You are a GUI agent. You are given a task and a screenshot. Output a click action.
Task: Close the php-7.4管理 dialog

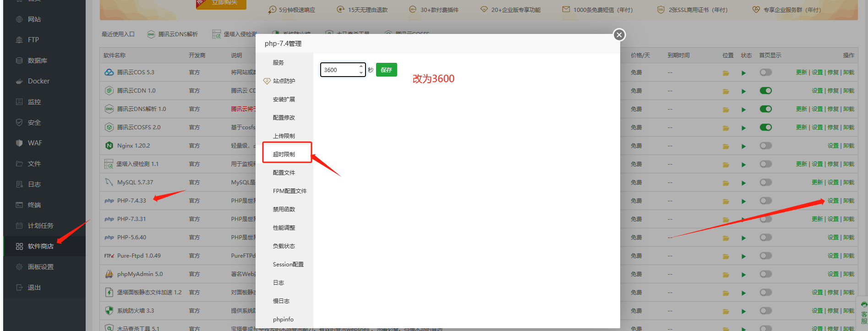[619, 35]
